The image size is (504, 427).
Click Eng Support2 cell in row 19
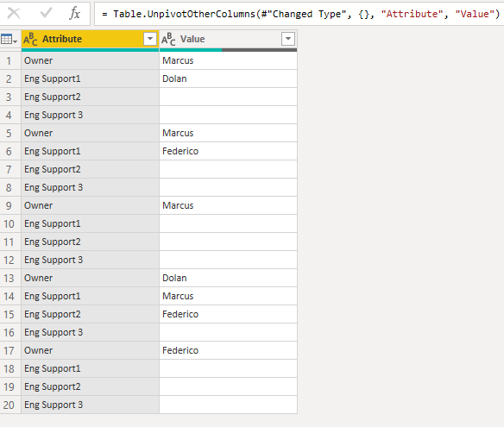(x=90, y=386)
